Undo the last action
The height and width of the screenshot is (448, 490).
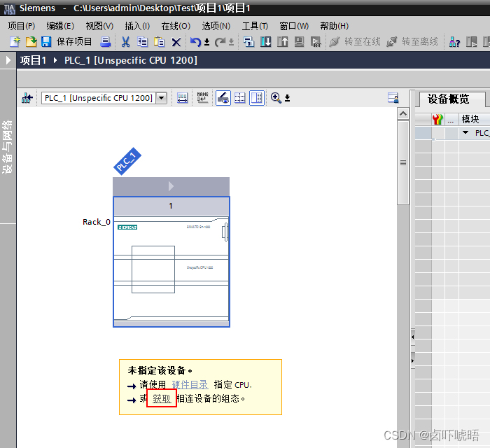click(x=195, y=41)
